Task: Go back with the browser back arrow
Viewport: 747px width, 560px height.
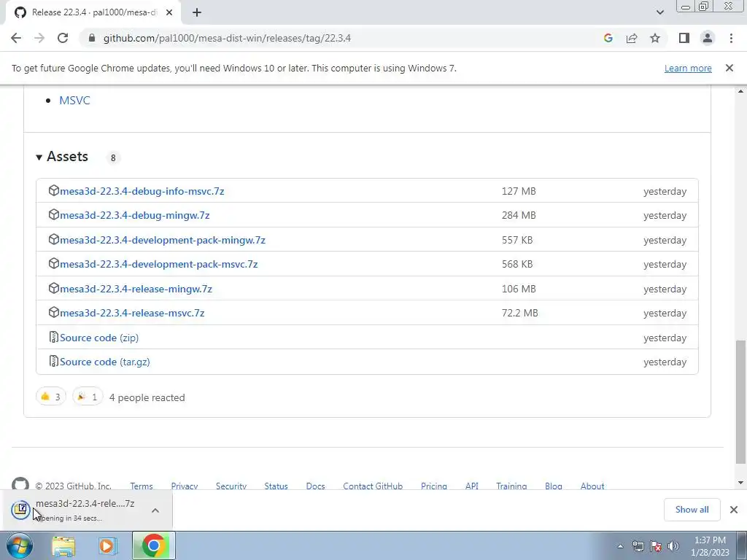Action: [x=16, y=38]
